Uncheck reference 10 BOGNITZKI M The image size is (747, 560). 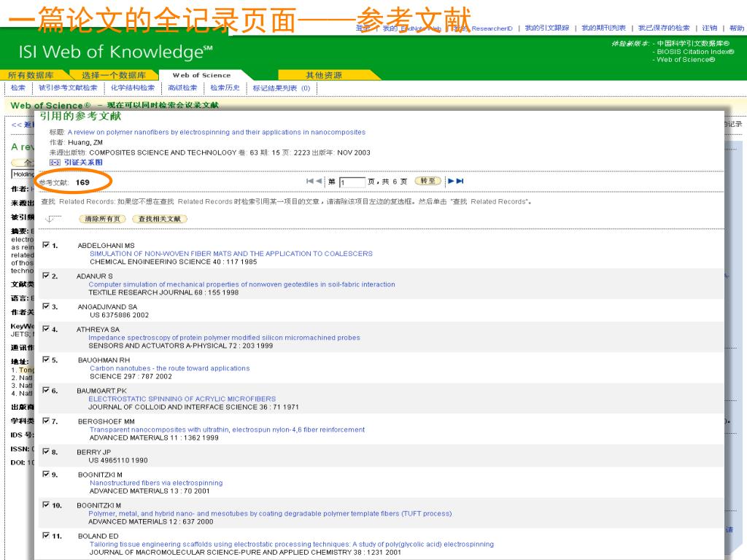(46, 505)
